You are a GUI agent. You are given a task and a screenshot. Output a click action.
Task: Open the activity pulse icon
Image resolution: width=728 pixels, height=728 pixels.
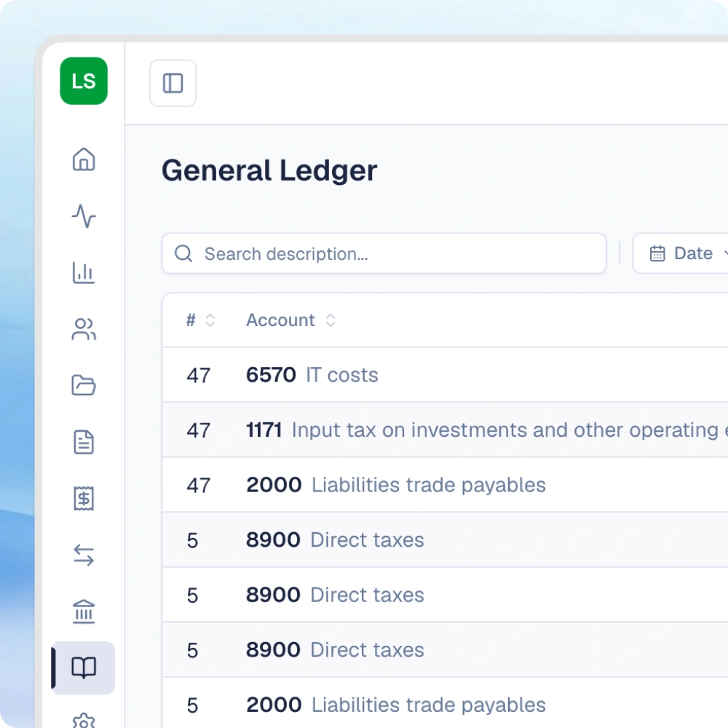pos(84,216)
